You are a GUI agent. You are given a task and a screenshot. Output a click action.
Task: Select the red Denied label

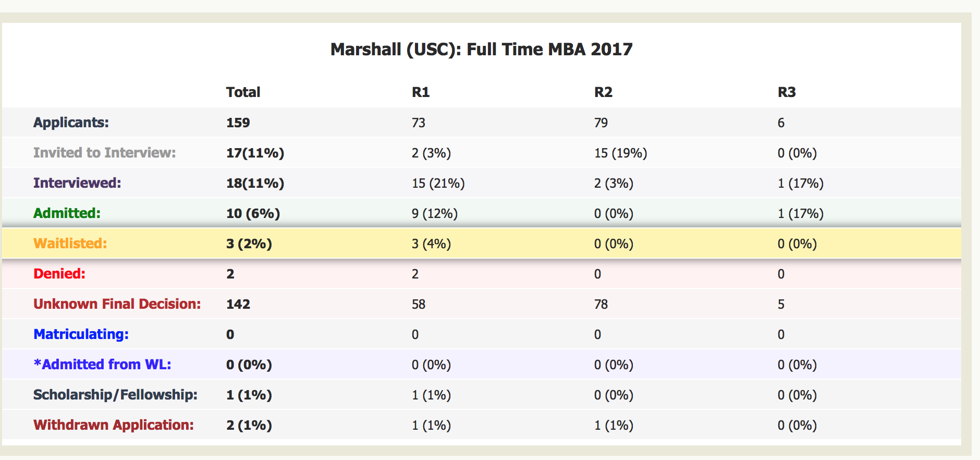click(59, 274)
